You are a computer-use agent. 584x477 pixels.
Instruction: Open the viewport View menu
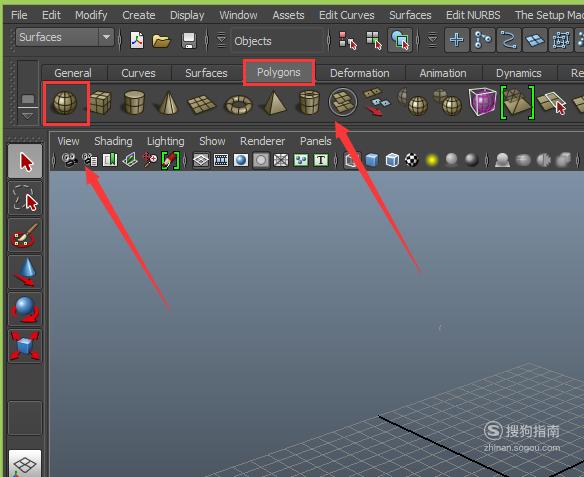click(x=68, y=141)
